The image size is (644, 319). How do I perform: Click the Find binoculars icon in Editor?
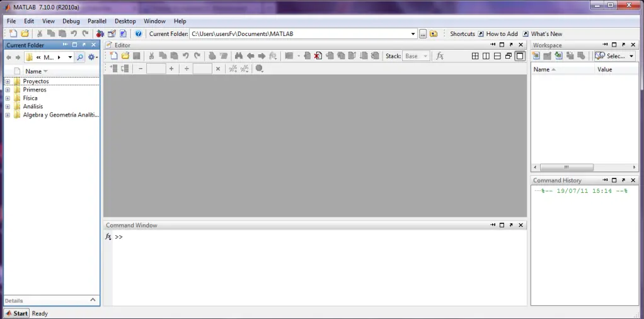[238, 56]
